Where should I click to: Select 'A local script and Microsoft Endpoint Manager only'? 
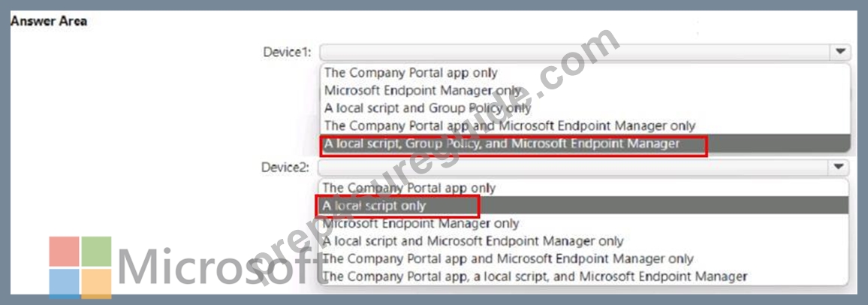[473, 241]
